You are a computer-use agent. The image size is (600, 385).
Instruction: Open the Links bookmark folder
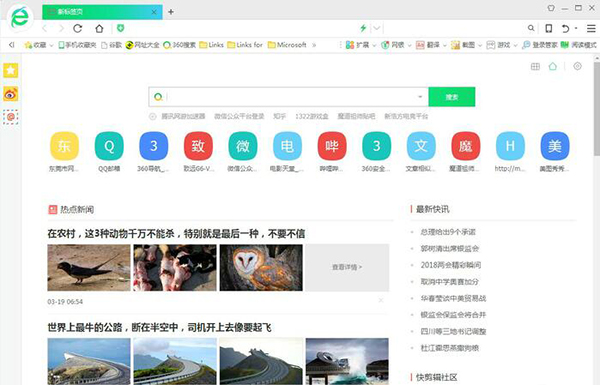(x=212, y=45)
